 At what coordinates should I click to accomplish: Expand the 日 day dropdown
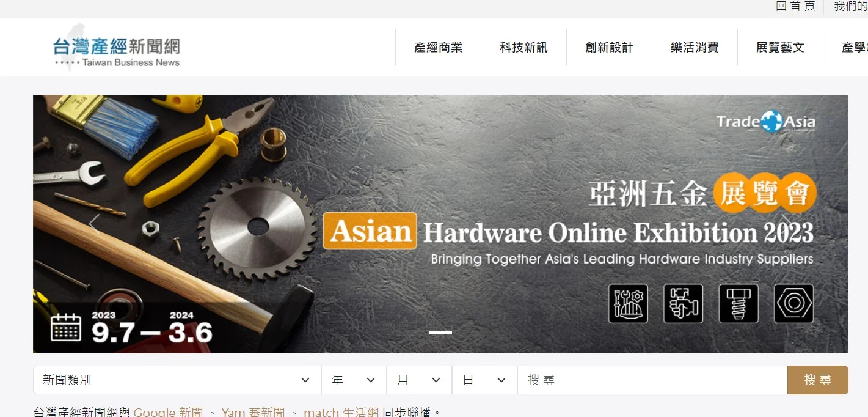[485, 380]
